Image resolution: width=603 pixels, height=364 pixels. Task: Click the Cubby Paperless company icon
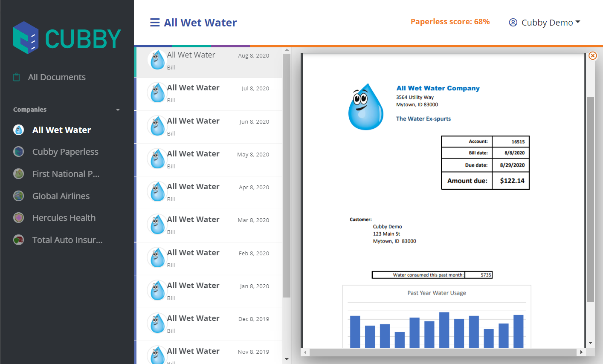click(x=18, y=152)
